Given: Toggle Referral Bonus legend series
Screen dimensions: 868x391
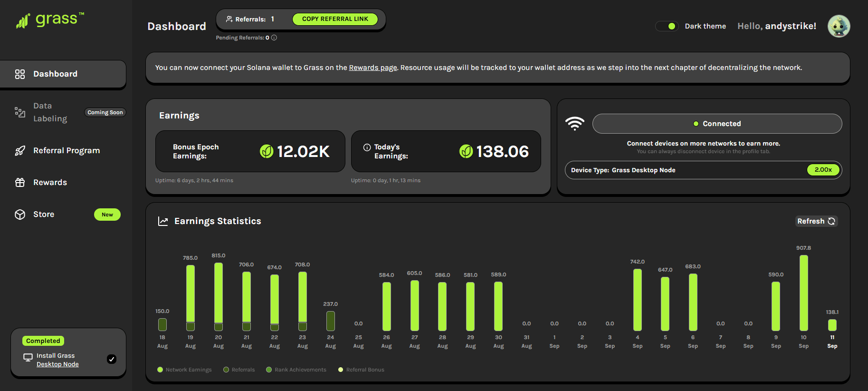Looking at the screenshot, I should (x=361, y=370).
